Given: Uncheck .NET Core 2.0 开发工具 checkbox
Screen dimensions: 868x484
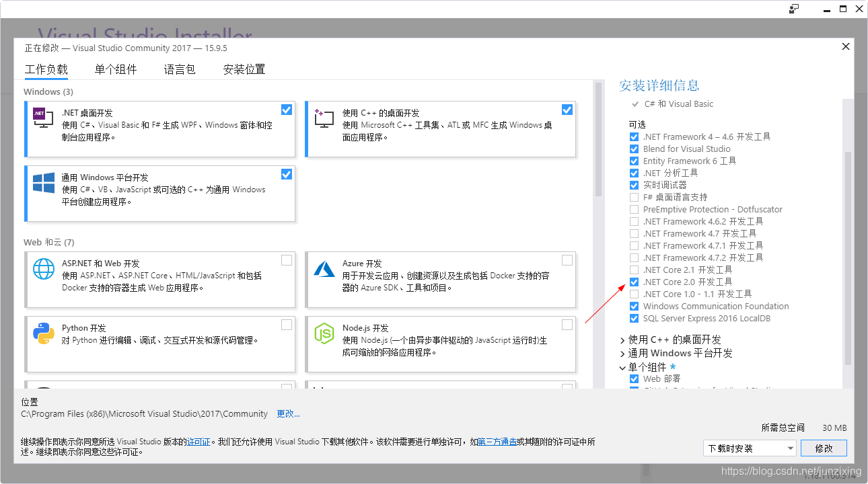Looking at the screenshot, I should click(634, 282).
